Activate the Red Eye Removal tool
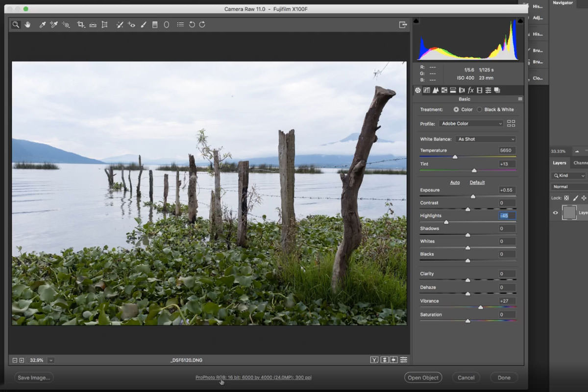588x392 pixels. click(131, 24)
